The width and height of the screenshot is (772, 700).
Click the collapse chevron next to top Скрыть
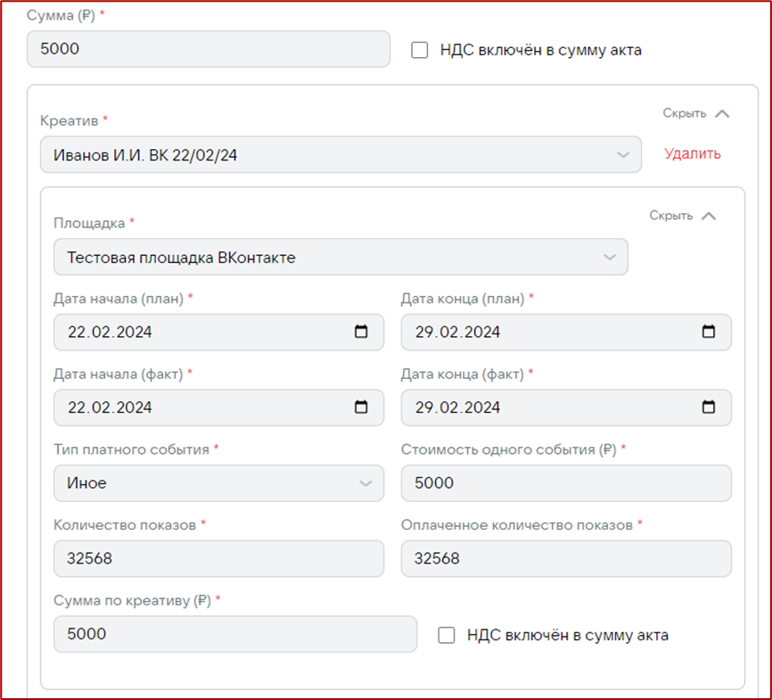(720, 113)
